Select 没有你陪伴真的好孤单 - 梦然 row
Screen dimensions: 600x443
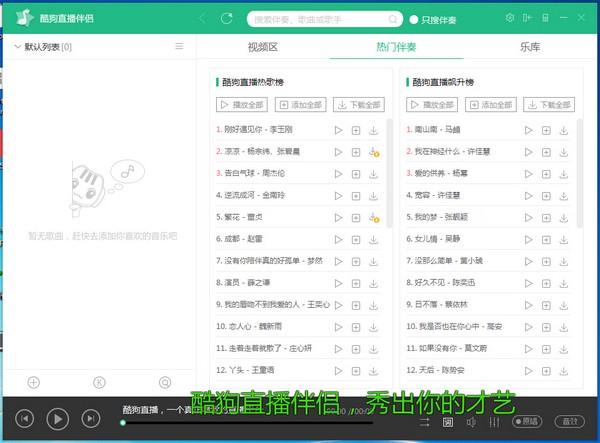pos(298,261)
